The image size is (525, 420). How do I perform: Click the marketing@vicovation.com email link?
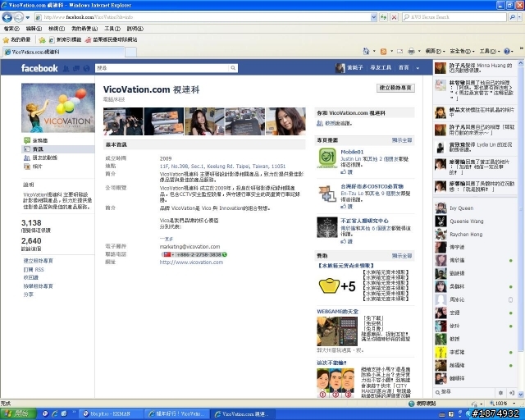(x=189, y=247)
